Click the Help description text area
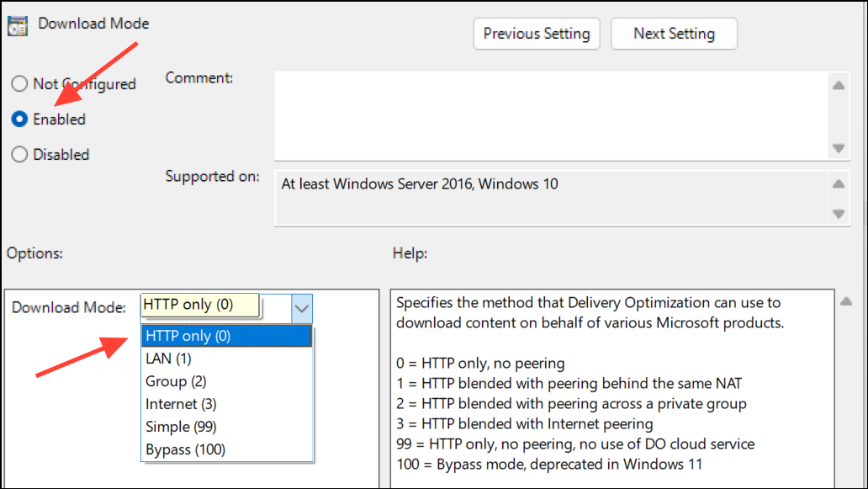Image resolution: width=868 pixels, height=489 pixels. click(x=612, y=388)
